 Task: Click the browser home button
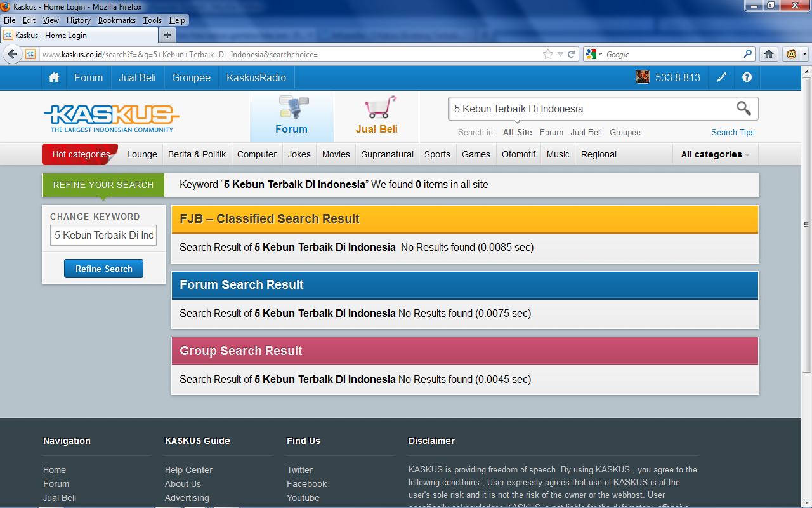769,54
